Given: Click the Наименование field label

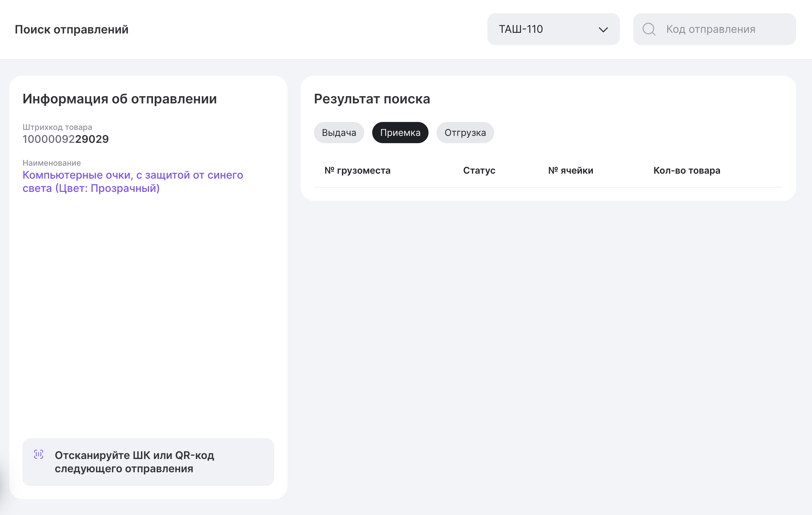Looking at the screenshot, I should pos(52,163).
